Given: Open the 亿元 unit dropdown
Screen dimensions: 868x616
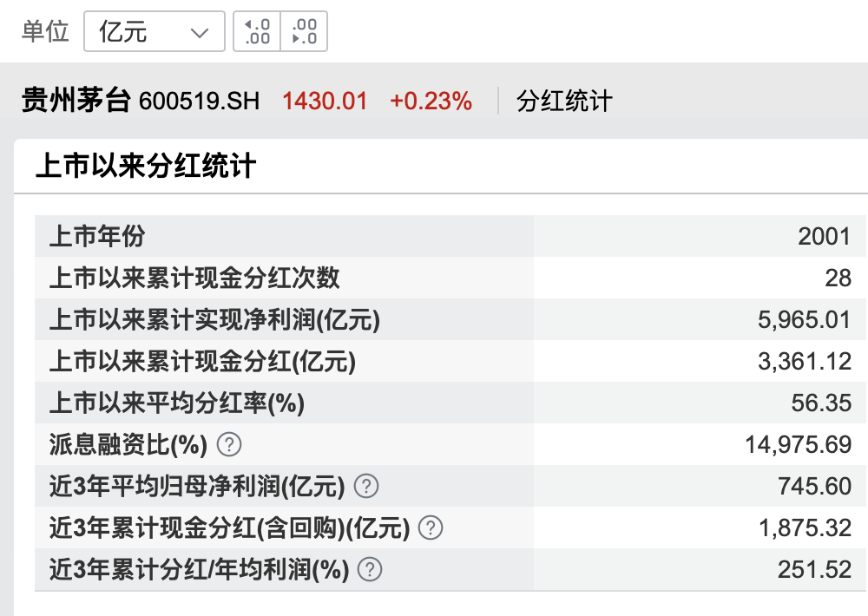Looking at the screenshot, I should click(154, 32).
